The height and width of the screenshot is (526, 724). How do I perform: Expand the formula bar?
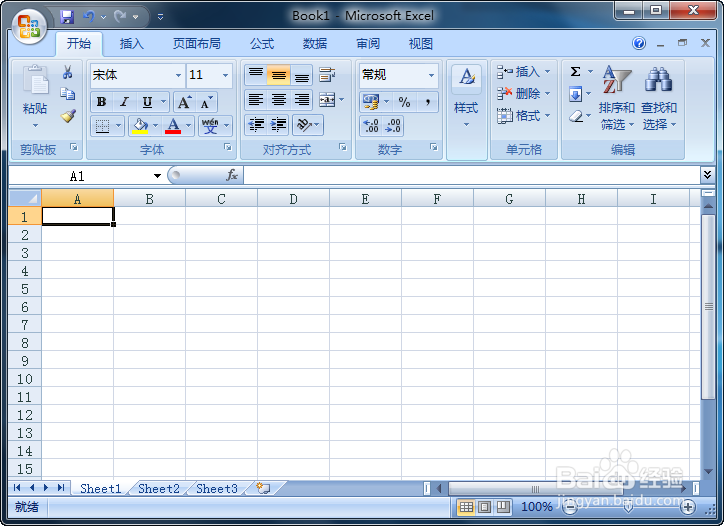(x=707, y=175)
